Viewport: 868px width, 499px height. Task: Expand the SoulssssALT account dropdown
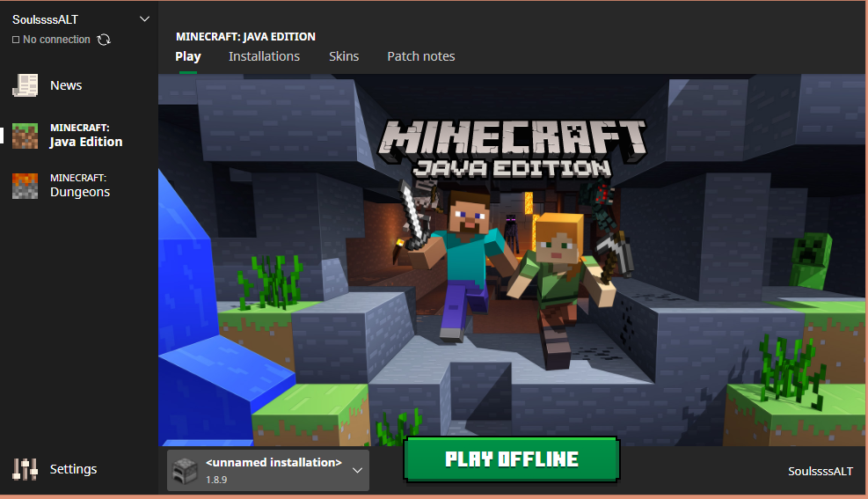coord(144,19)
